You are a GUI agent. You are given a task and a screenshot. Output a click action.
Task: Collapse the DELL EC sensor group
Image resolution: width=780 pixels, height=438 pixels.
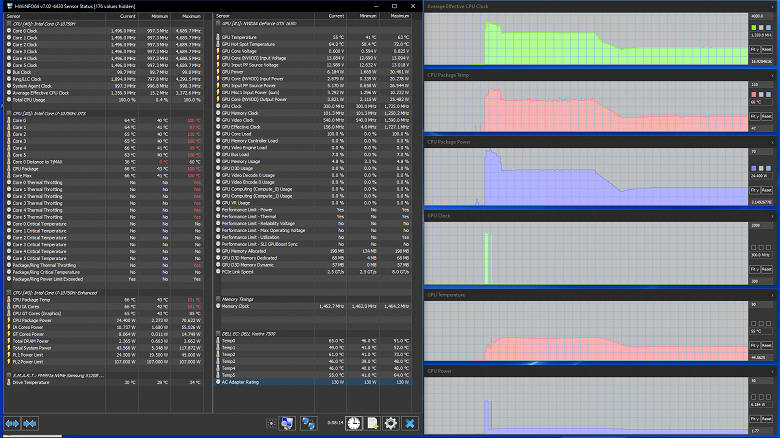coord(218,333)
